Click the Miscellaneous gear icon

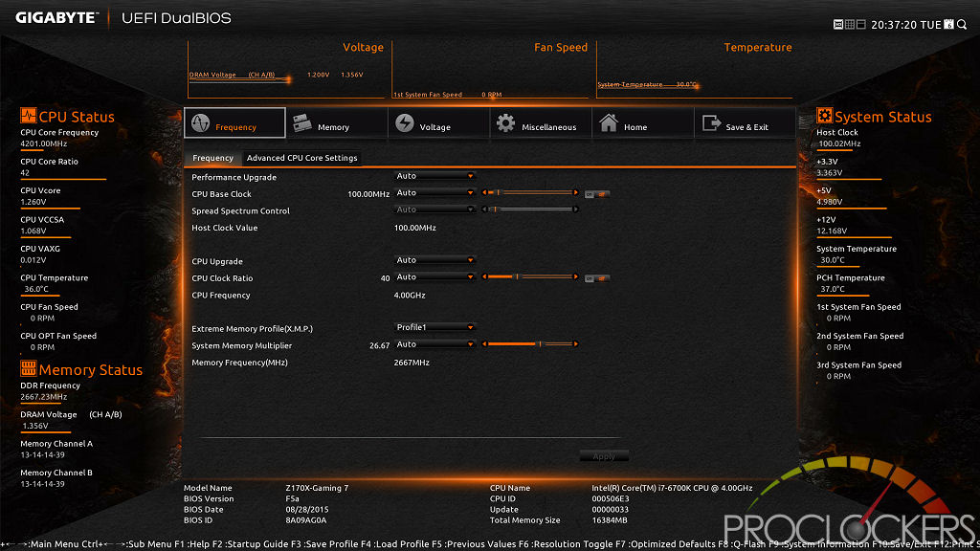tap(505, 123)
